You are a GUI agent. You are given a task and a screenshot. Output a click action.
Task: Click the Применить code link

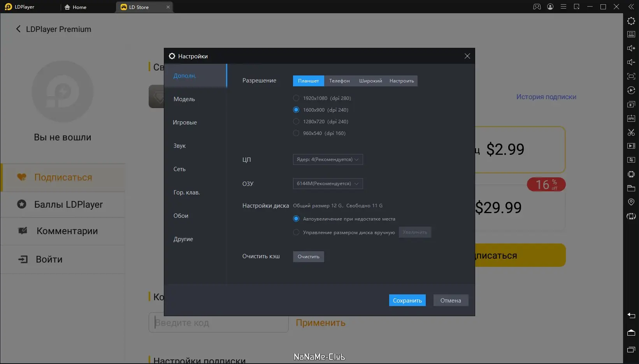(321, 323)
